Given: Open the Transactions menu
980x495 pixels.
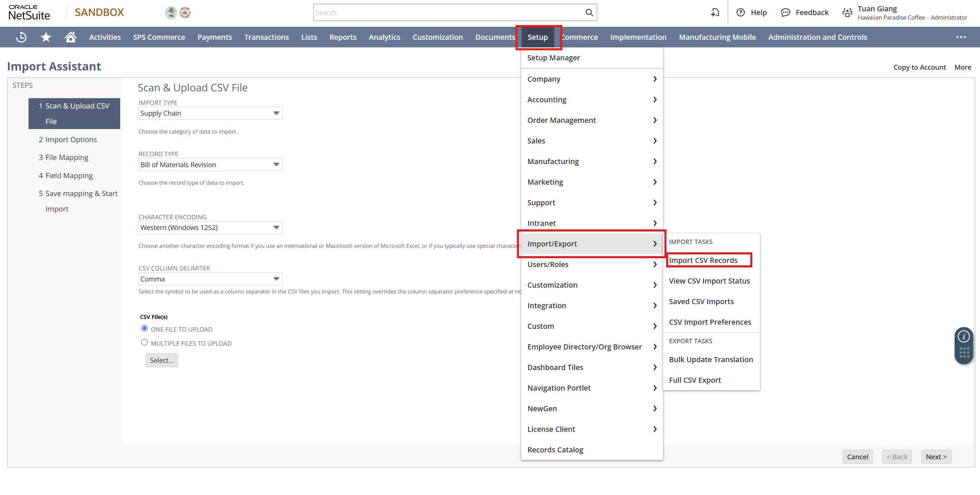Looking at the screenshot, I should point(266,37).
